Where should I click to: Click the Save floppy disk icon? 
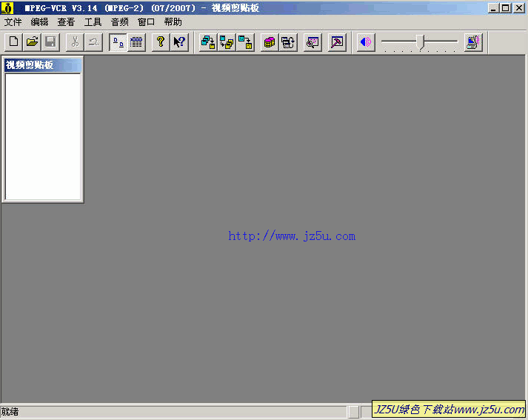50,42
